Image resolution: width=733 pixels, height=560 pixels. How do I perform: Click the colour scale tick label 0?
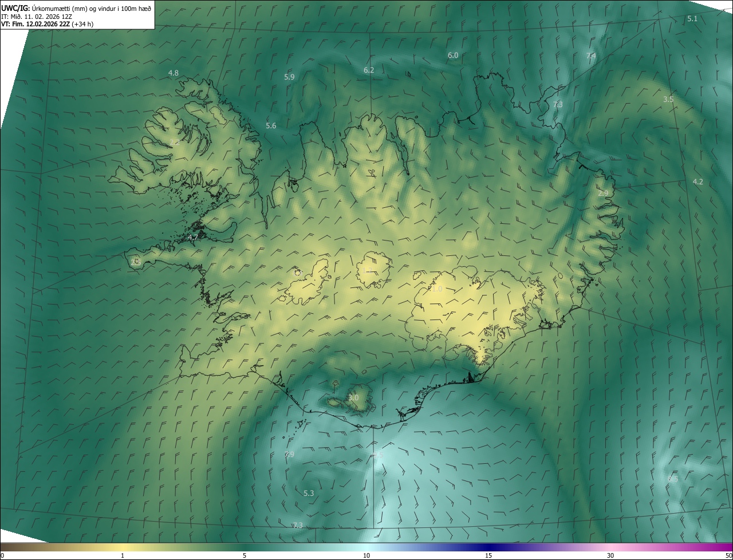2,555
